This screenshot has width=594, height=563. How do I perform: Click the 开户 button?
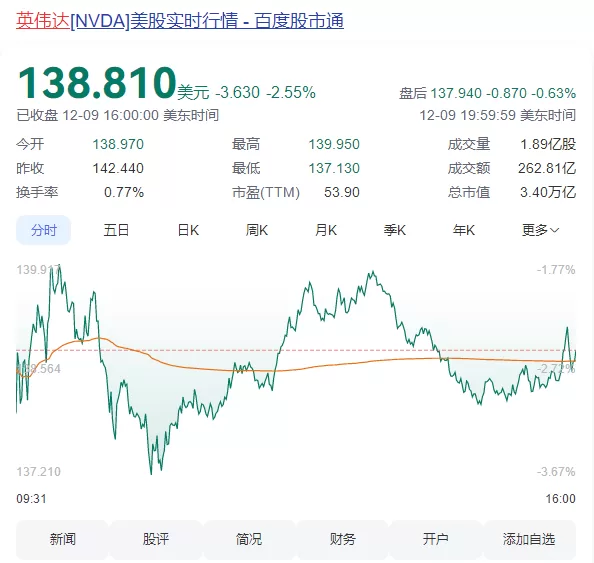coord(436,539)
